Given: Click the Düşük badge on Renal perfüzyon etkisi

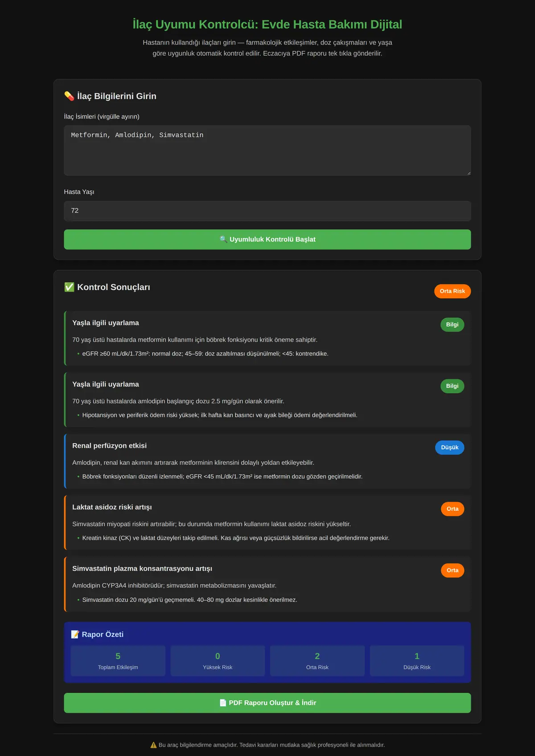Looking at the screenshot, I should [449, 448].
